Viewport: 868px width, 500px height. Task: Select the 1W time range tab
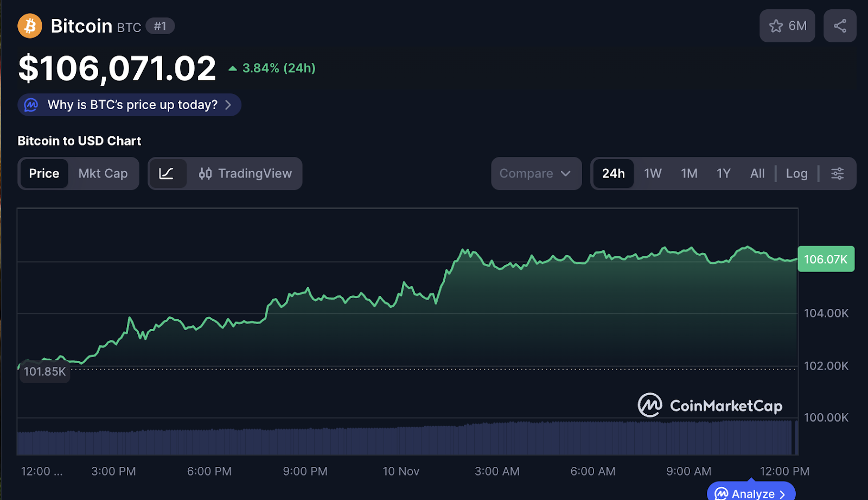pyautogui.click(x=653, y=174)
